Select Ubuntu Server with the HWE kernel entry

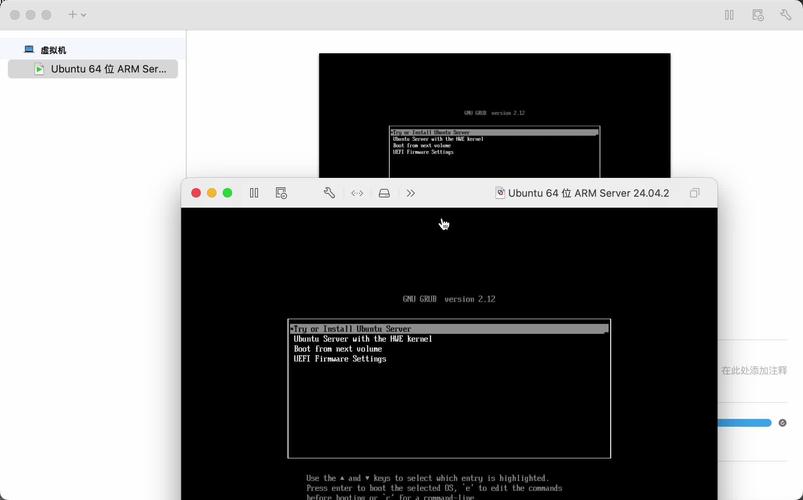point(363,339)
